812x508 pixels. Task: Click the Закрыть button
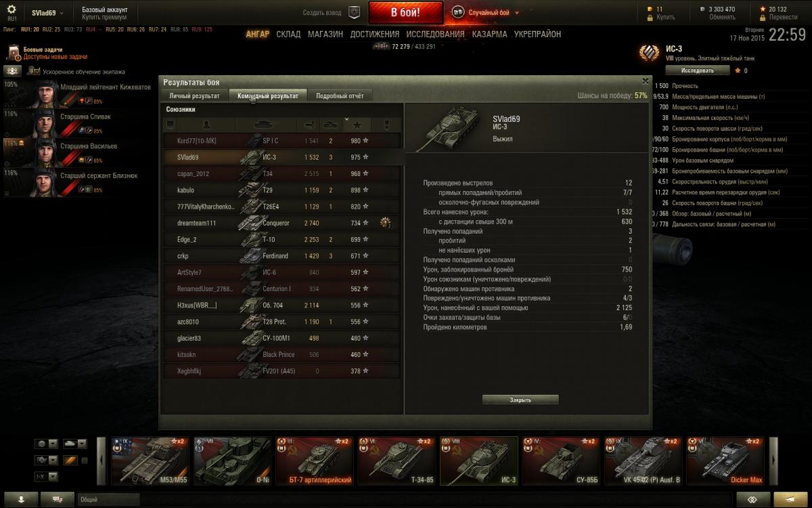pos(520,400)
